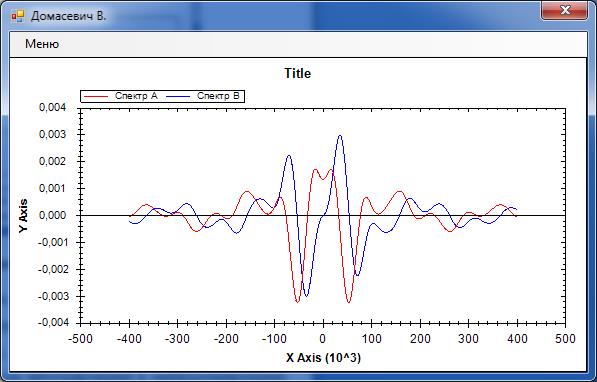Click the Y Axis label
This screenshot has height=382, width=597.
(x=24, y=216)
